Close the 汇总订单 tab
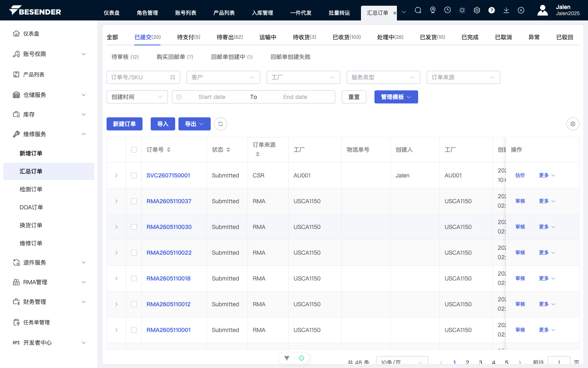 point(394,13)
